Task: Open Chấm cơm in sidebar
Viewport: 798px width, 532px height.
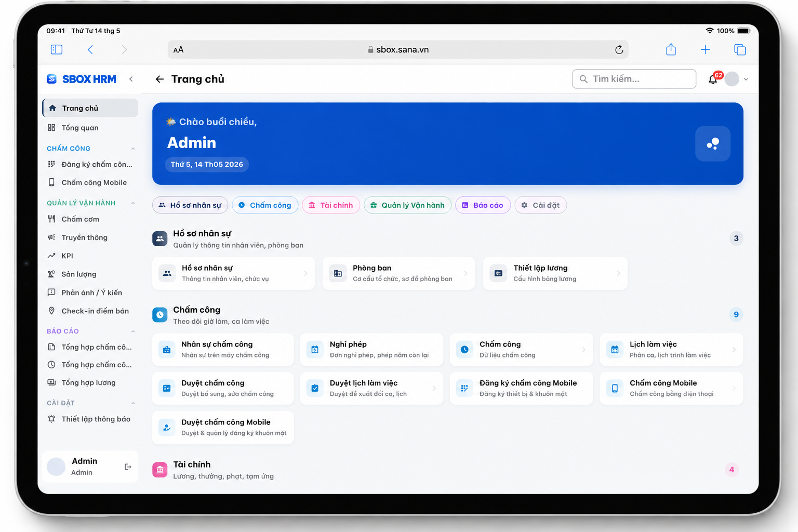Action: point(90,219)
